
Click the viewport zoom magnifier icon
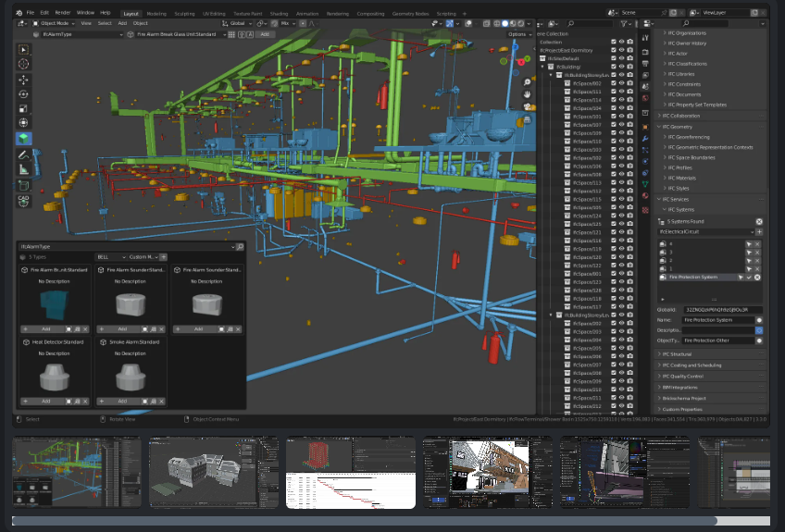pos(527,82)
